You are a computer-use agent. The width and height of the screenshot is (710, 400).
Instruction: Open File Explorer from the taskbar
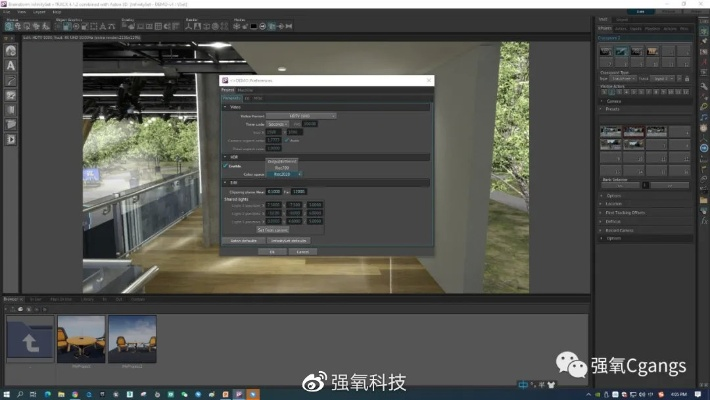(x=61, y=395)
